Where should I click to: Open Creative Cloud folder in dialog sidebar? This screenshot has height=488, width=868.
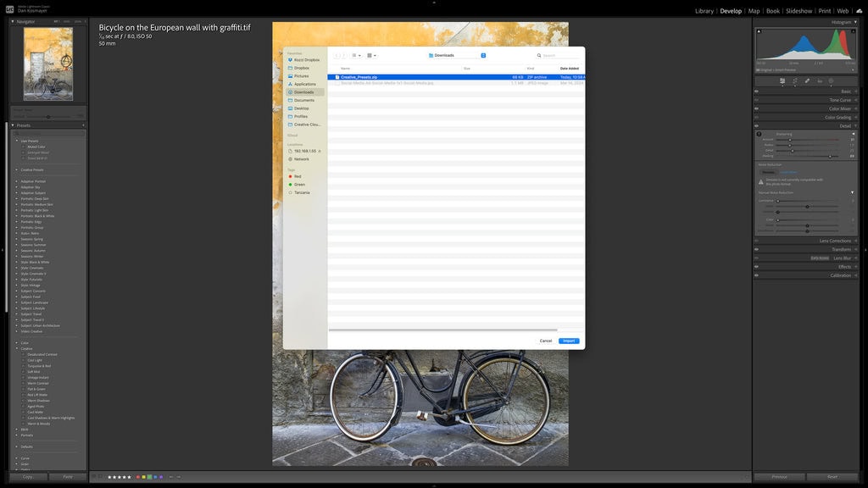coord(304,125)
